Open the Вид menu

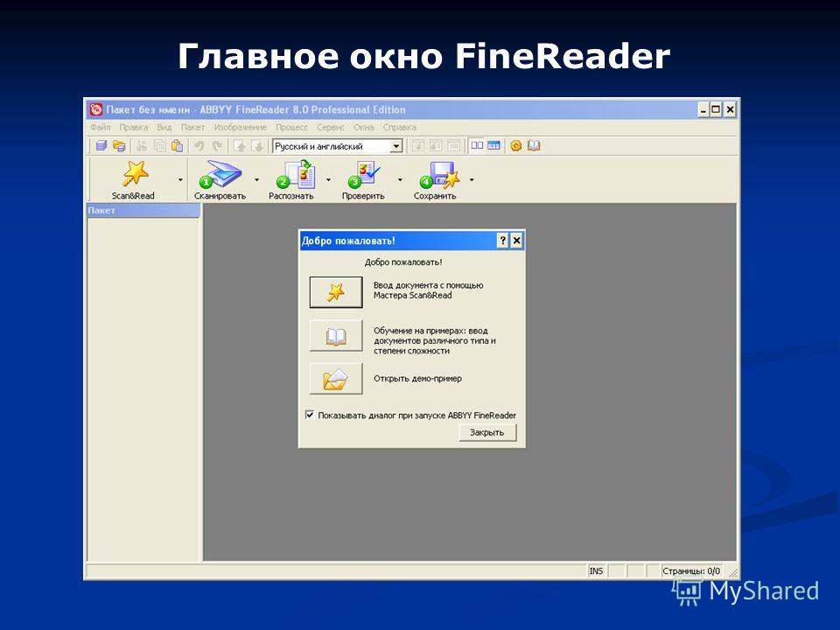point(164,128)
